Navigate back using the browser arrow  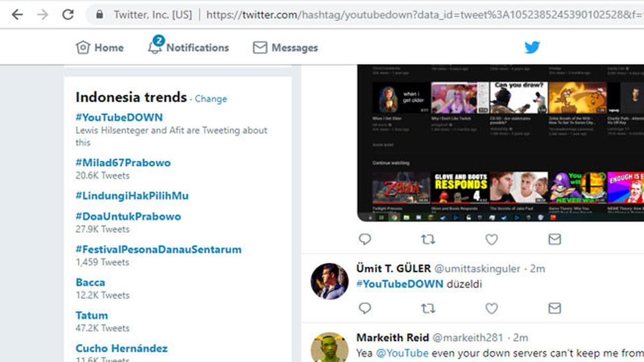17,14
